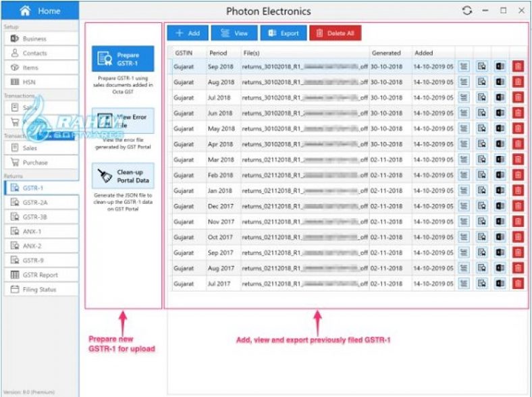Delete the Jul 2018 return

click(x=518, y=97)
